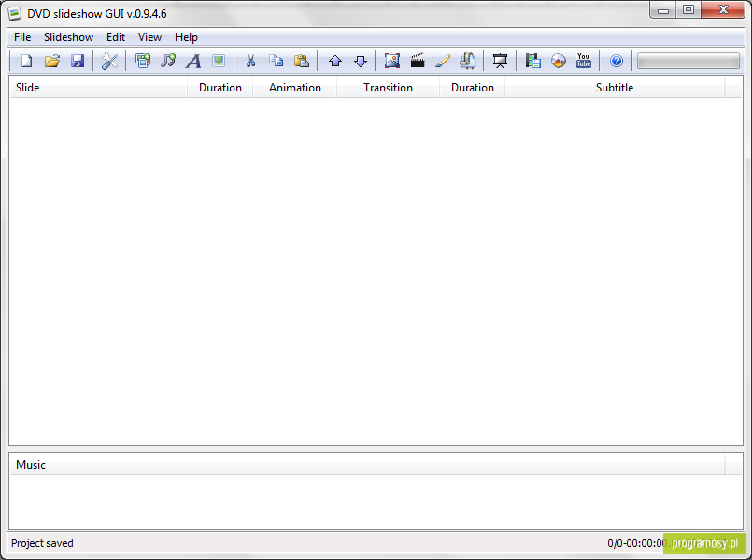752x560 pixels.
Task: Click the film strip music note icon
Action: [468, 61]
